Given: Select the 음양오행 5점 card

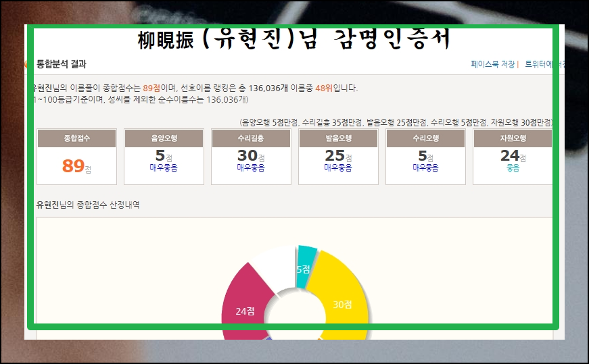Looking at the screenshot, I should pyautogui.click(x=164, y=157).
